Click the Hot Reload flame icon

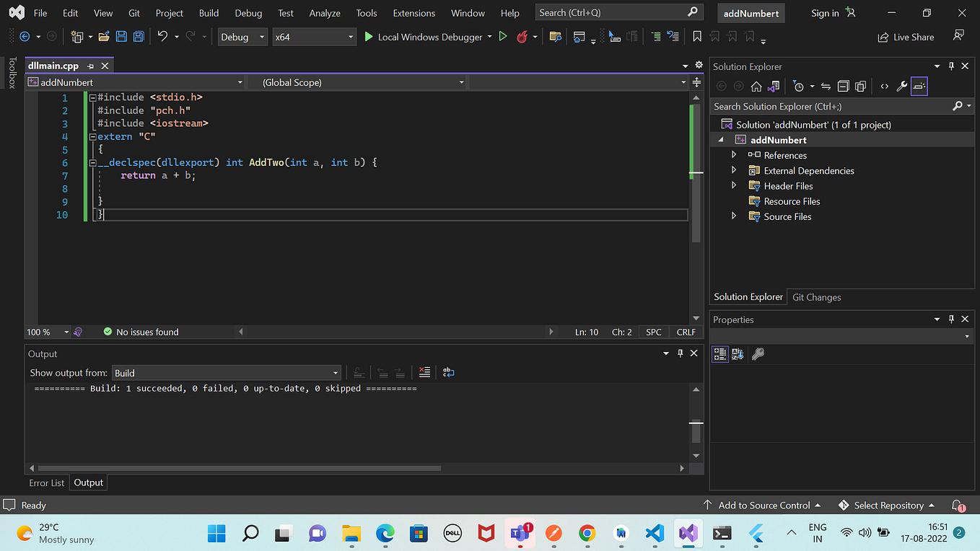click(522, 37)
